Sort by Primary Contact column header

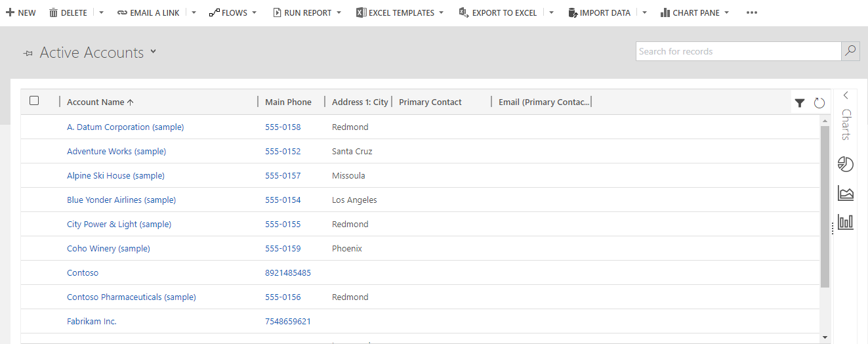point(430,102)
